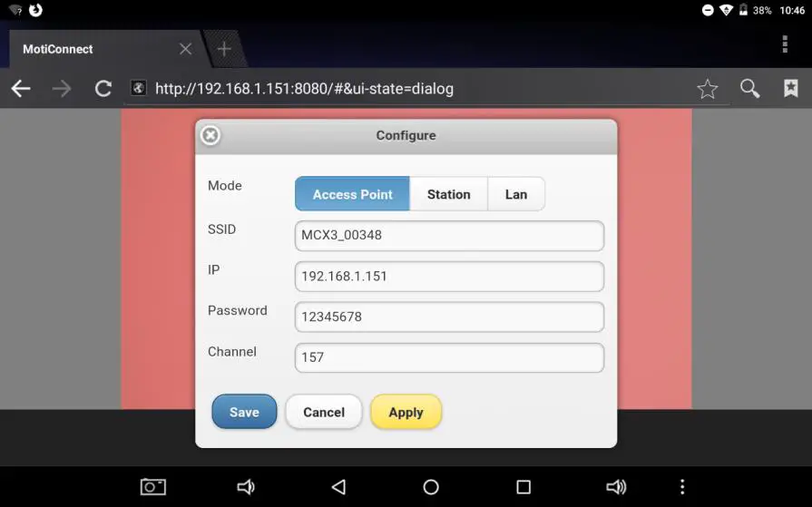
Task: Select Station mode
Action: [x=448, y=194]
